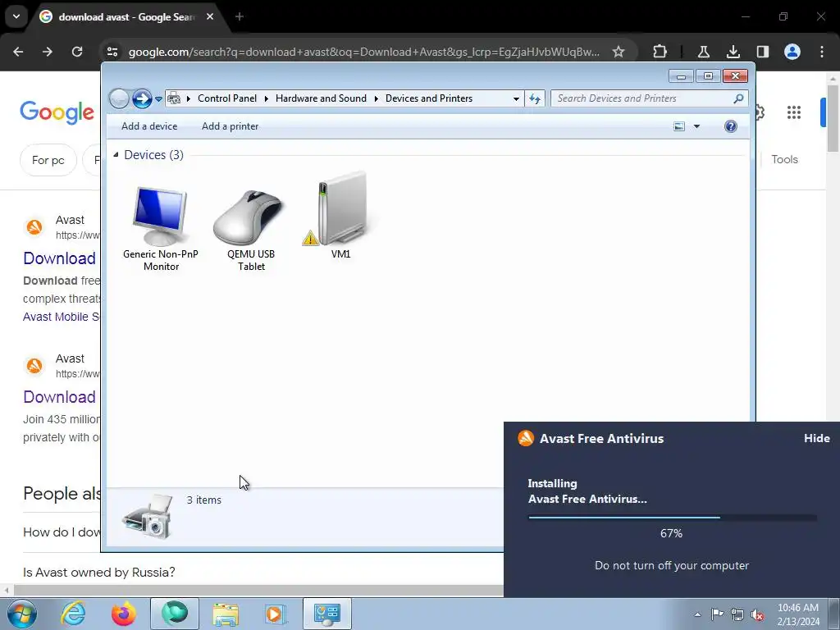Image resolution: width=840 pixels, height=630 pixels.
Task: Click the back arrow in Devices and Printers
Action: pyautogui.click(x=119, y=98)
